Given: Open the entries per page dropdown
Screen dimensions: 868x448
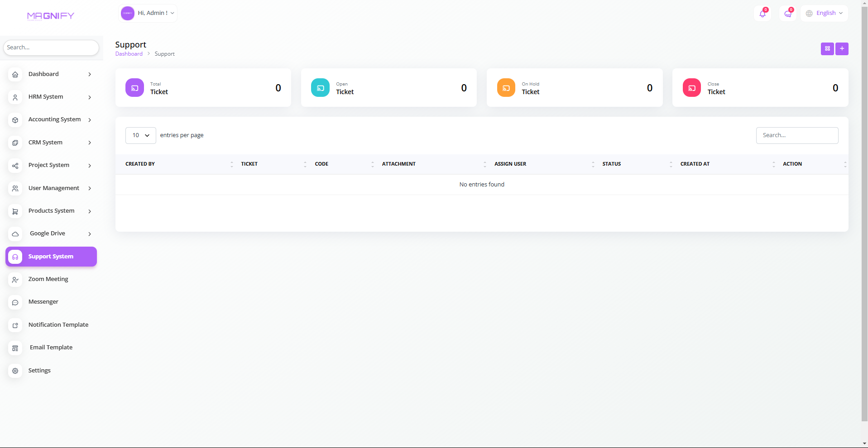Looking at the screenshot, I should (141, 135).
